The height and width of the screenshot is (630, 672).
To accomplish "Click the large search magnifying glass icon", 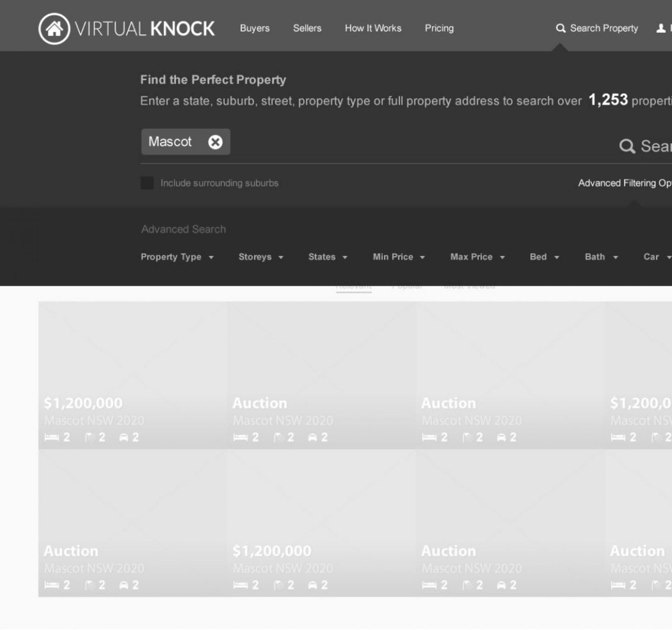I will [627, 146].
